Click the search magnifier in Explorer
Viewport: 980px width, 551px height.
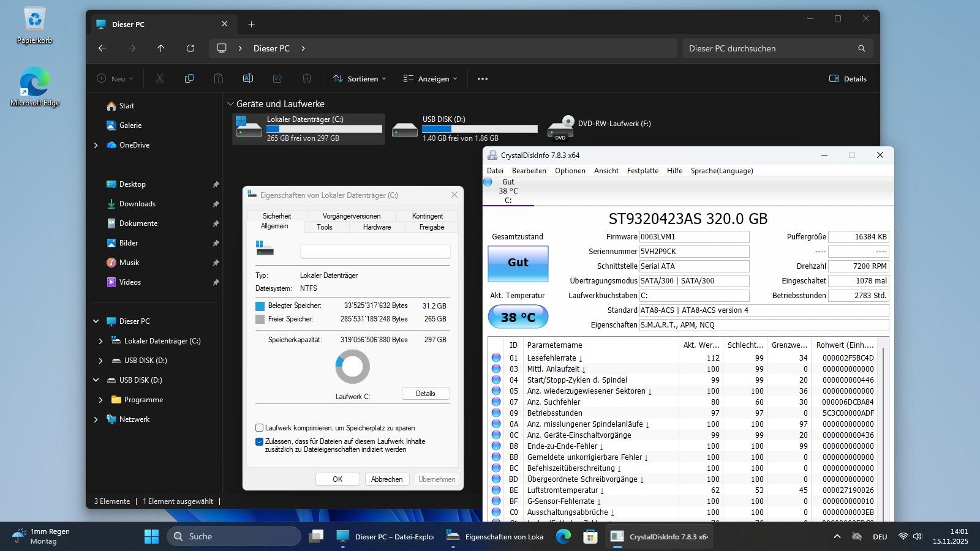click(x=862, y=48)
